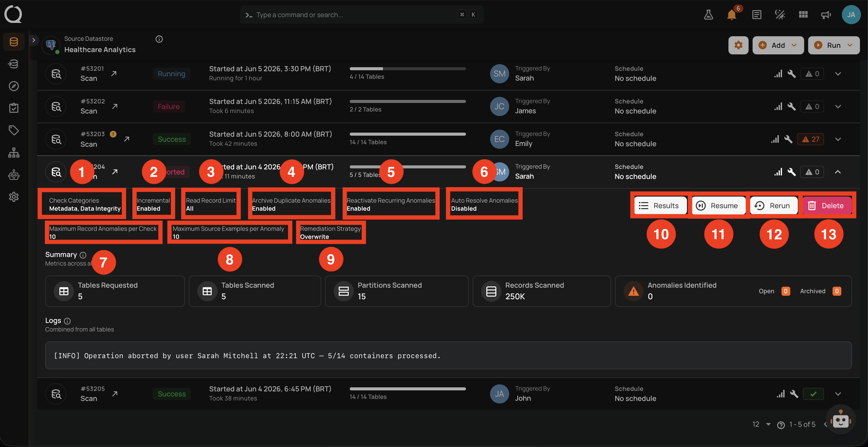The image size is (868, 447).
Task: Open JA user avatar menu
Action: click(851, 15)
